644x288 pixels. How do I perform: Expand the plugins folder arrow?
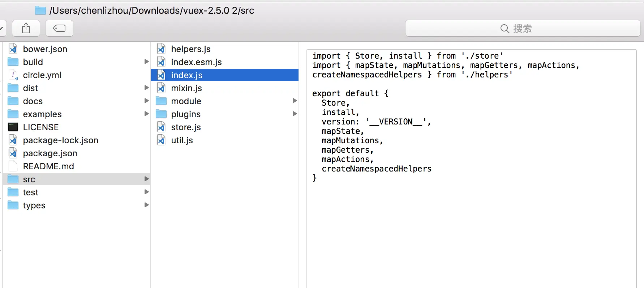295,114
